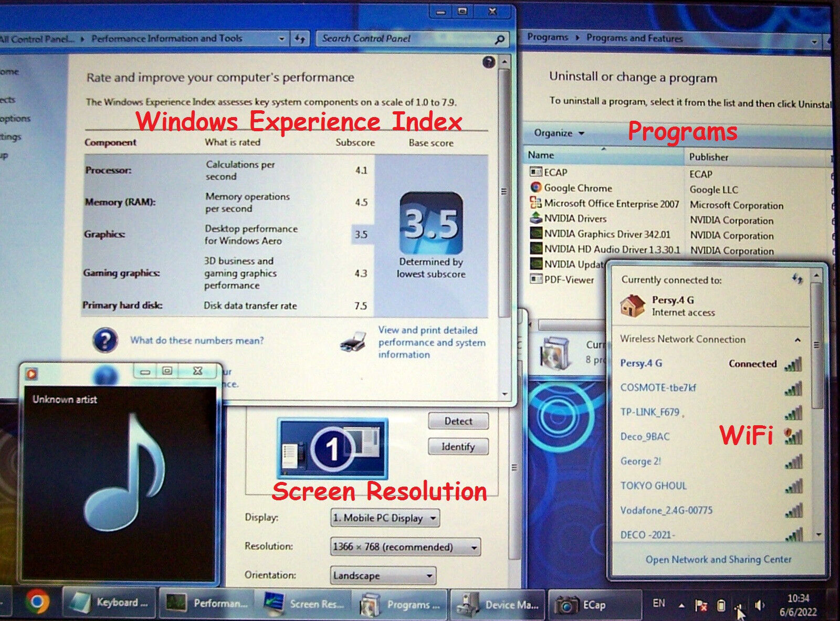Click the house network icon for Persy.4 G
The height and width of the screenshot is (621, 840).
(633, 305)
